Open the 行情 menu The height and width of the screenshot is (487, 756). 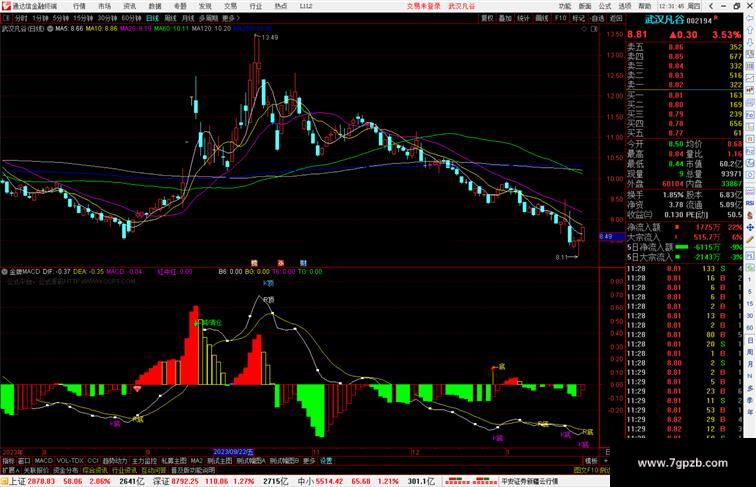pos(80,6)
